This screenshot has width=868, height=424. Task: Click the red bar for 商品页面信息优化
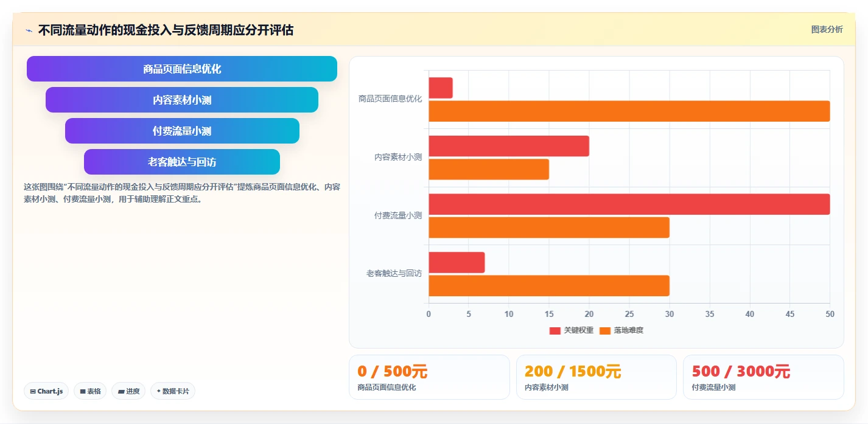pyautogui.click(x=441, y=88)
